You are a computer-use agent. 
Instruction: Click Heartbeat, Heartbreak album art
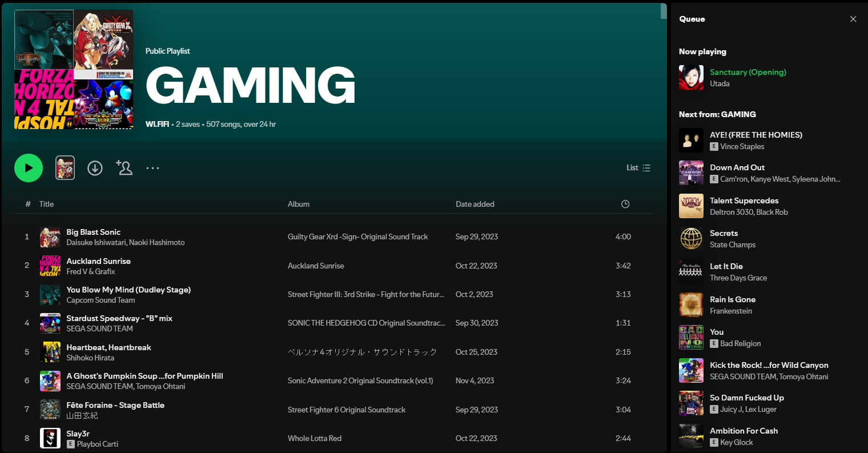click(50, 352)
